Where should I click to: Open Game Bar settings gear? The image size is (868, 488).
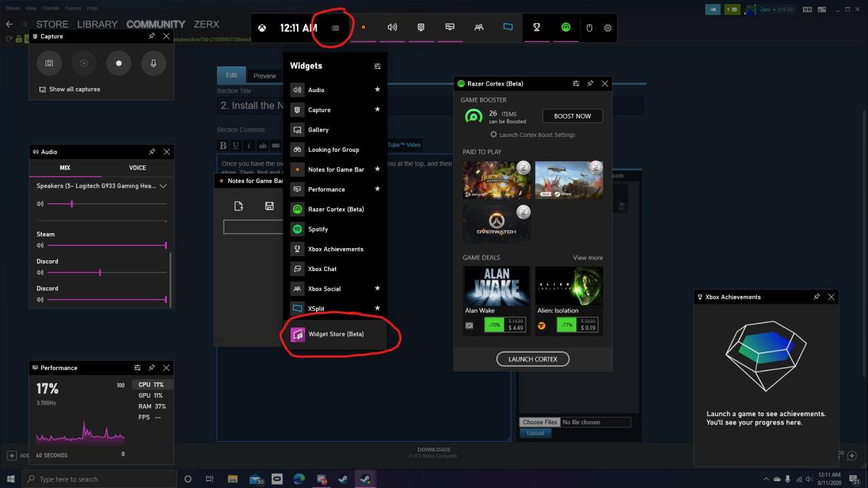(608, 28)
